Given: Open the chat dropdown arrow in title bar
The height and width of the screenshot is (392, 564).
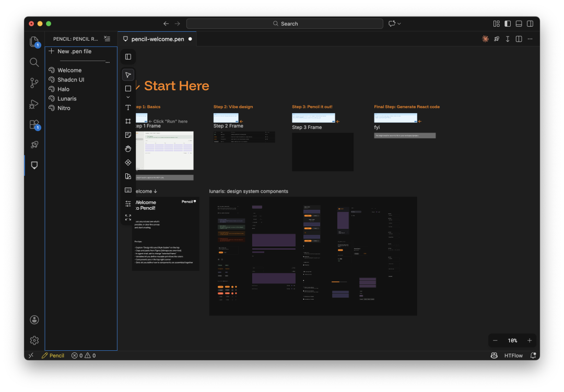Looking at the screenshot, I should pyautogui.click(x=399, y=23).
